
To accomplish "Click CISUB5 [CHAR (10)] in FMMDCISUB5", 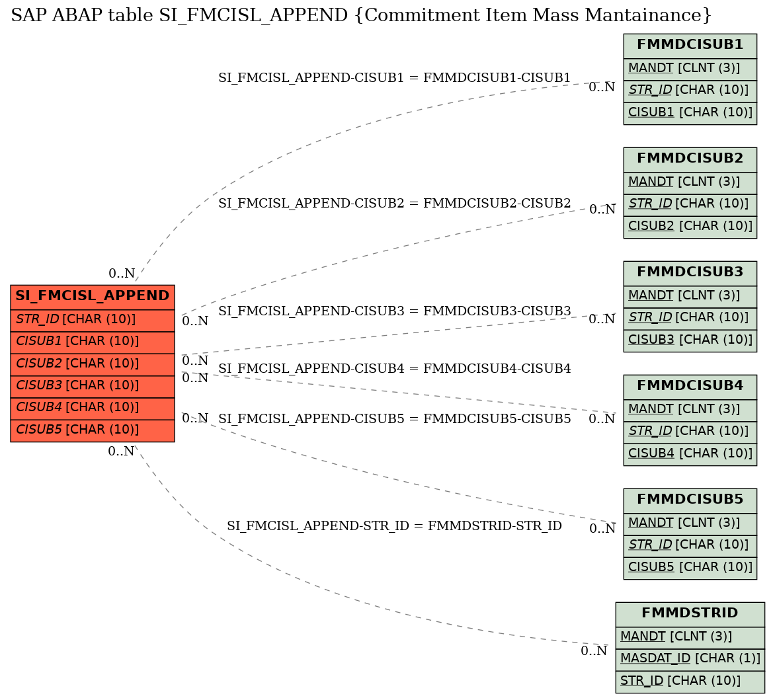I will point(690,568).
